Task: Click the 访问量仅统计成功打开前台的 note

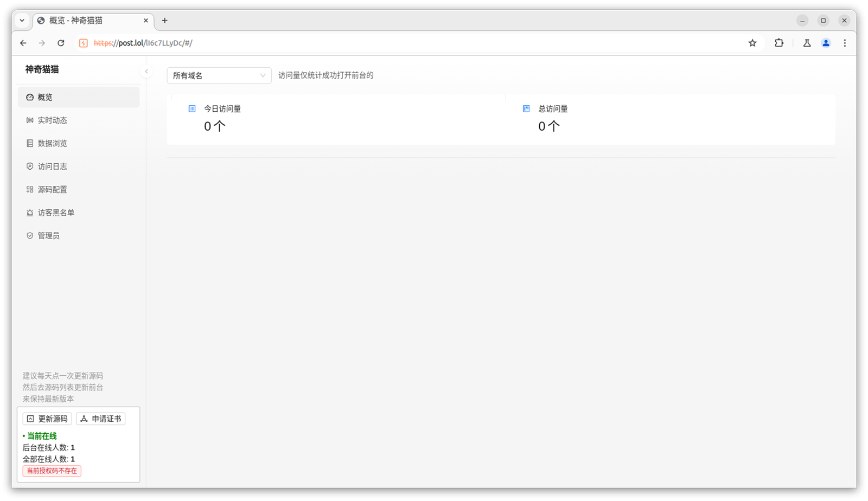Action: (326, 75)
